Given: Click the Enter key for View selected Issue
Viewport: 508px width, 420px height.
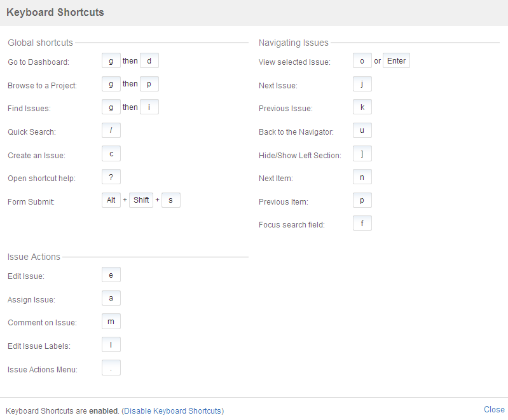Looking at the screenshot, I should 396,60.
